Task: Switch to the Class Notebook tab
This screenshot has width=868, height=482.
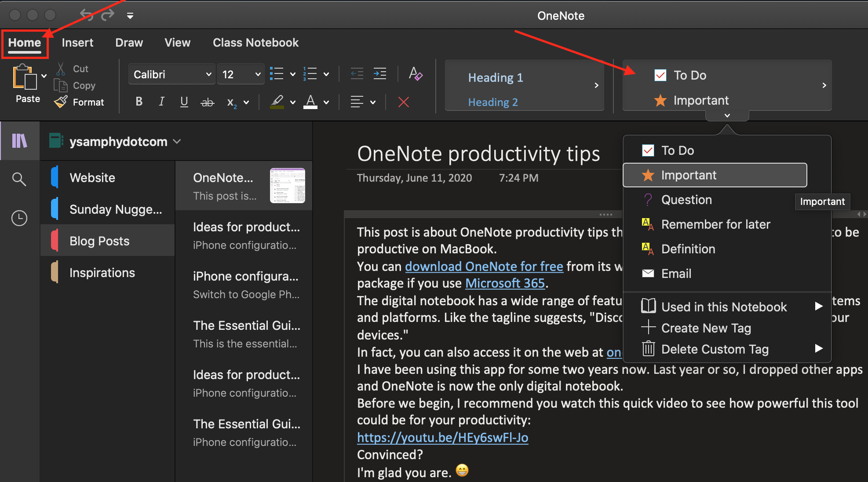Action: (255, 43)
